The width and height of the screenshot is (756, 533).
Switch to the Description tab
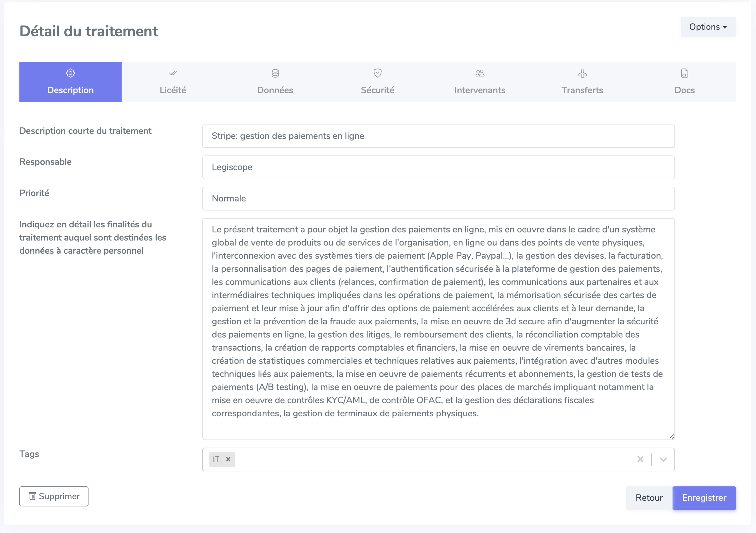point(70,82)
